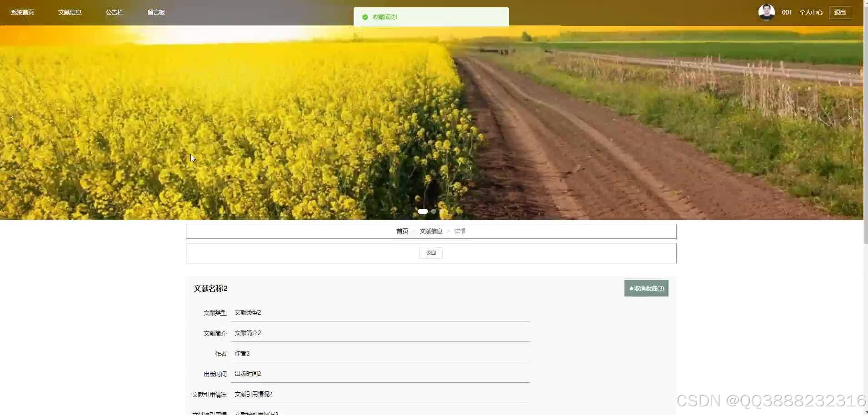Open the 留言板 page
The image size is (868, 415).
156,12
